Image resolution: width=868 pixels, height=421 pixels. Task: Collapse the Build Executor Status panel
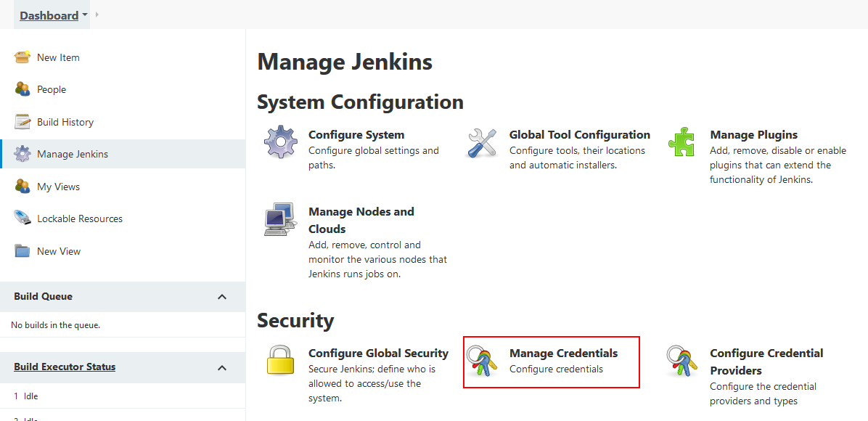point(222,367)
